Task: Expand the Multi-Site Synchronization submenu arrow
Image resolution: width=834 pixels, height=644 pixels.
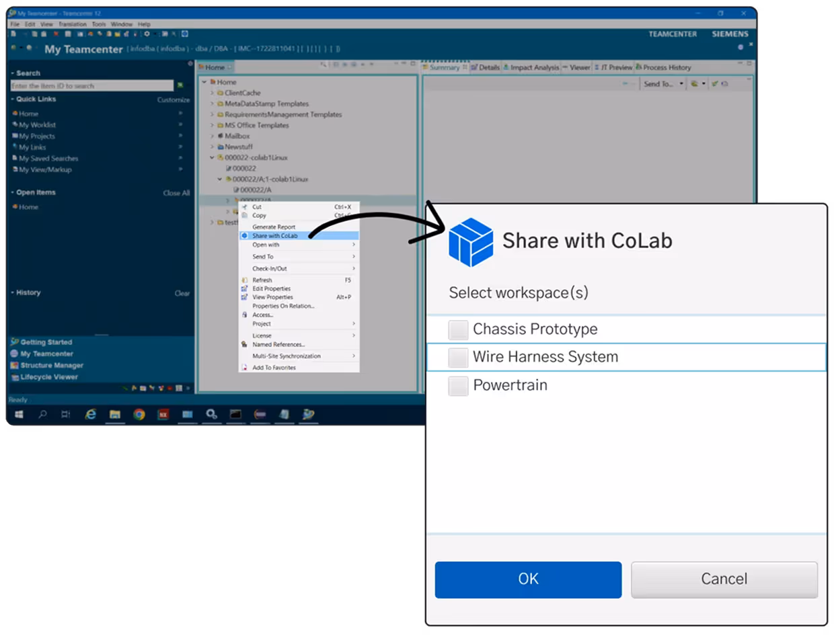Action: tap(354, 356)
